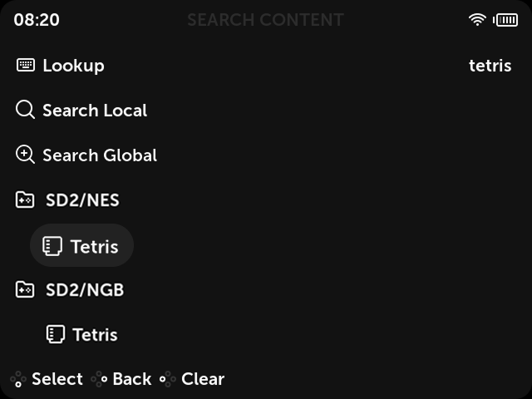This screenshot has width=532, height=399.
Task: Expand the SD2/NES folder label
Action: (x=83, y=199)
